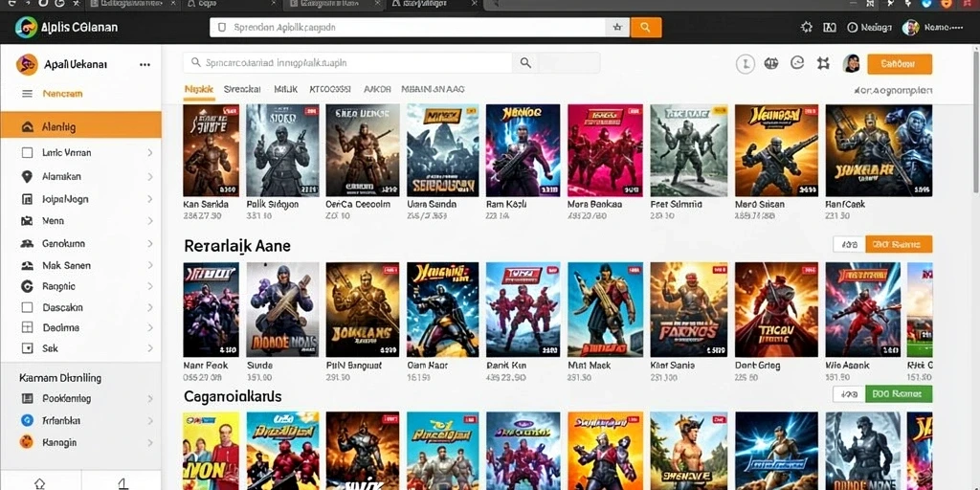
Task: Expand the Dedima sidebar chevron
Action: [x=150, y=327]
